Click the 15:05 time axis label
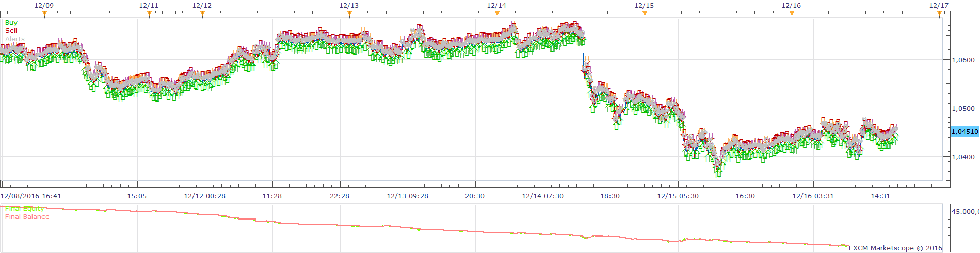 click(x=137, y=196)
